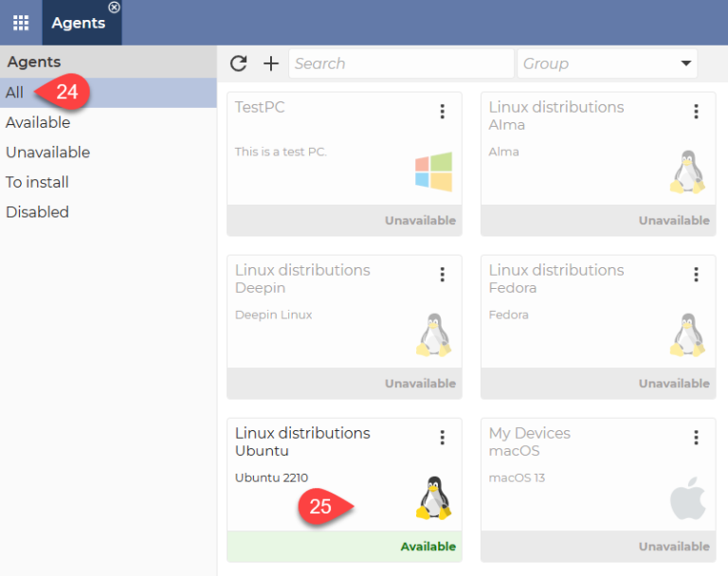Screen dimensions: 728x576
Task: Click the penguin icon on Alma card
Action: [x=687, y=171]
